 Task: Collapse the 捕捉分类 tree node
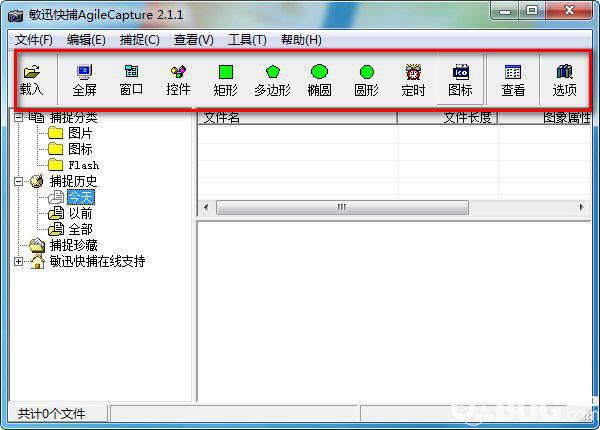click(18, 117)
